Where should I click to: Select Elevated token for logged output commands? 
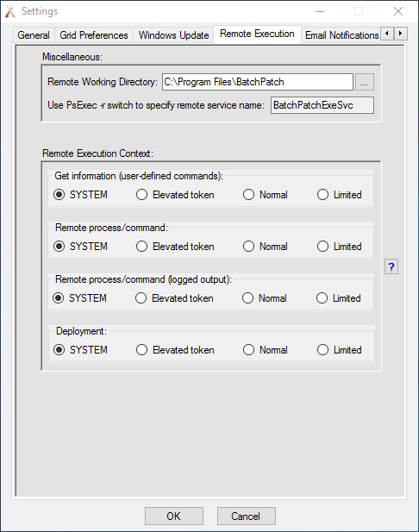pos(174,298)
